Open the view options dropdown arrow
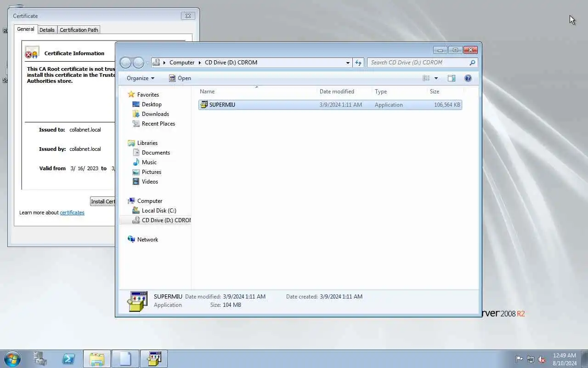588x368 pixels. point(436,78)
